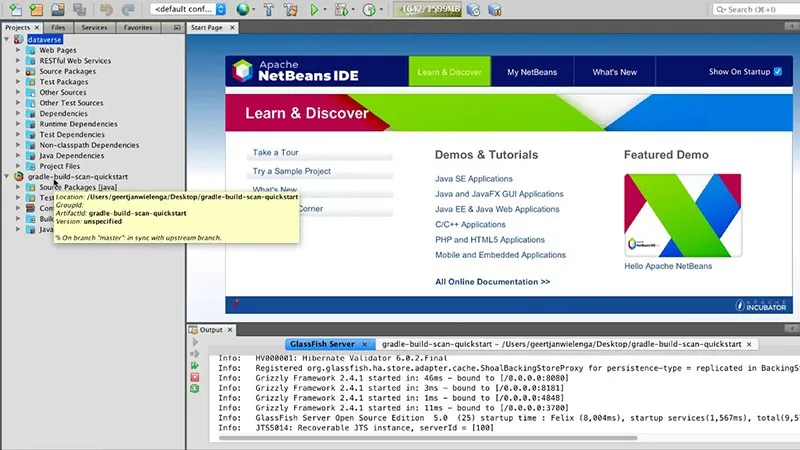Open Java EE & Java Web Applications link
The image size is (800, 450).
pos(497,209)
